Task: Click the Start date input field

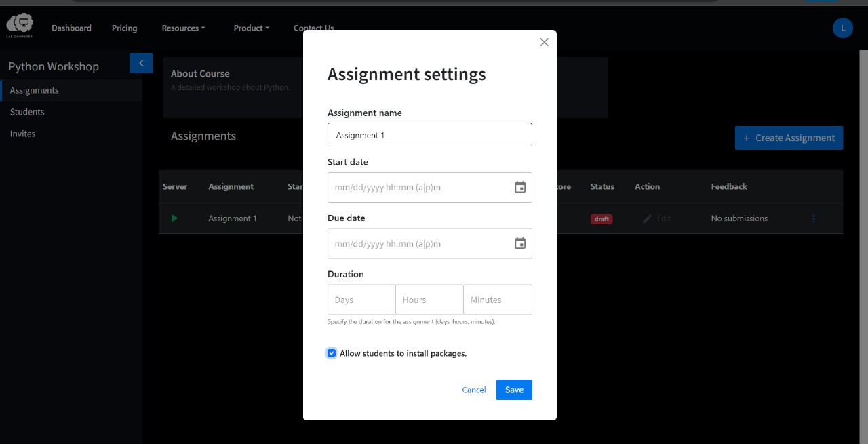Action: point(430,187)
